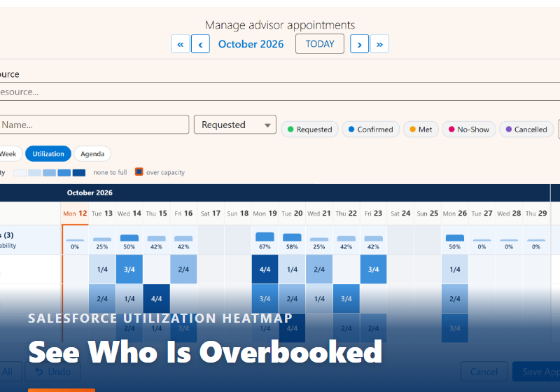The height and width of the screenshot is (392, 560).
Task: Go to the next month with the single-right chevron
Action: (359, 44)
